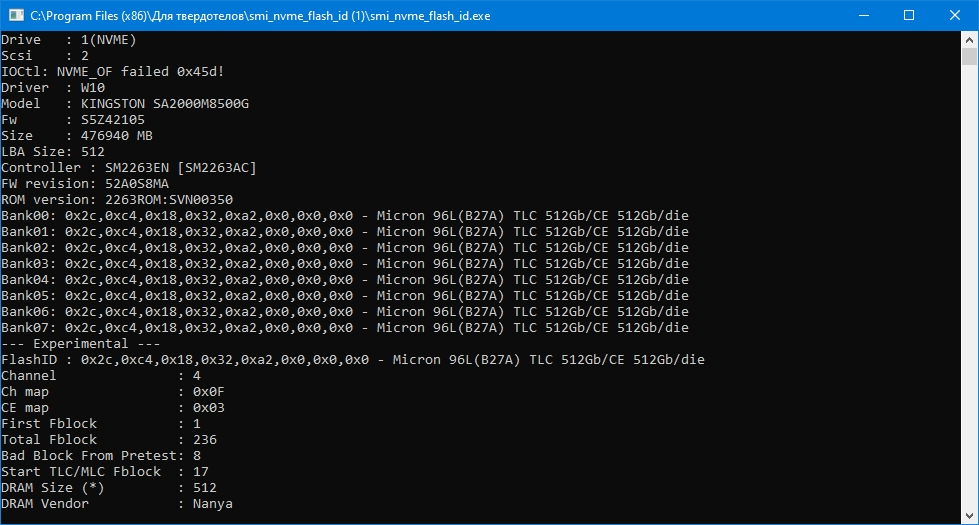Click the scrollbar up arrow
The width and height of the screenshot is (979, 525).
pyautogui.click(x=969, y=39)
